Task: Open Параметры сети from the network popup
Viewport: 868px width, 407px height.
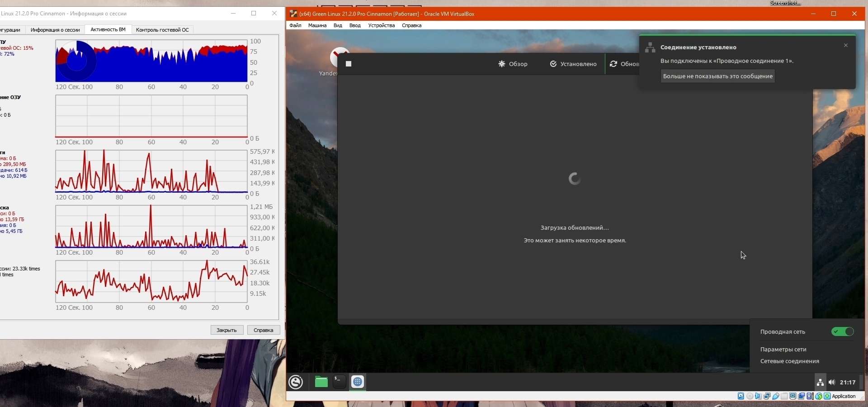Action: click(783, 350)
